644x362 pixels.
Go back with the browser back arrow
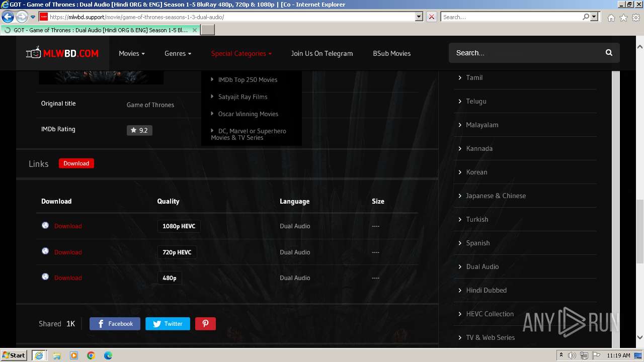(x=8, y=17)
